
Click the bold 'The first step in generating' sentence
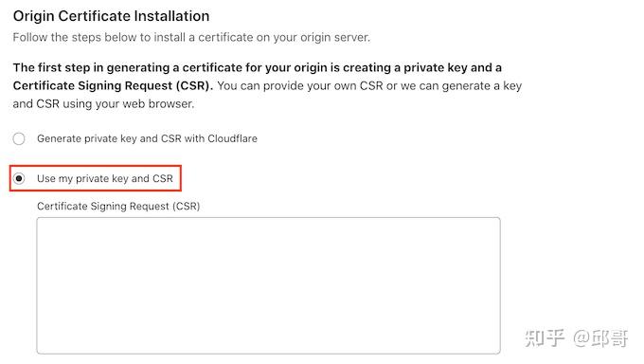pos(257,67)
